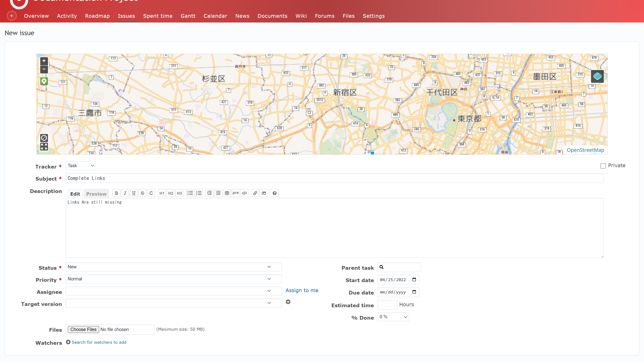The width and height of the screenshot is (644, 362).
Task: Open the project Files tab
Action: point(348,16)
